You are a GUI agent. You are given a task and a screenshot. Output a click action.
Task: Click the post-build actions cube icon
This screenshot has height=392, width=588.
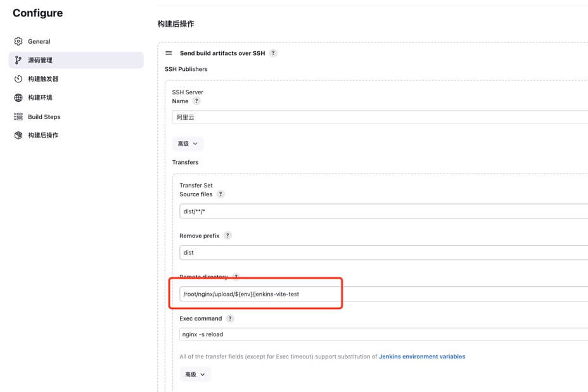click(18, 136)
